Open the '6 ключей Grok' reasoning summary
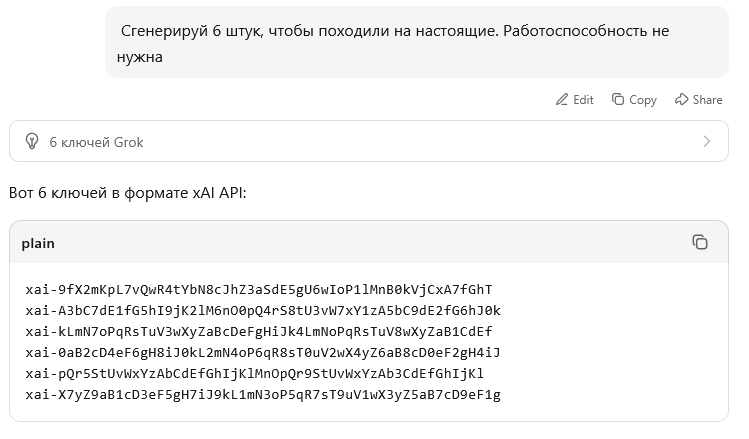749x439 pixels. click(369, 141)
